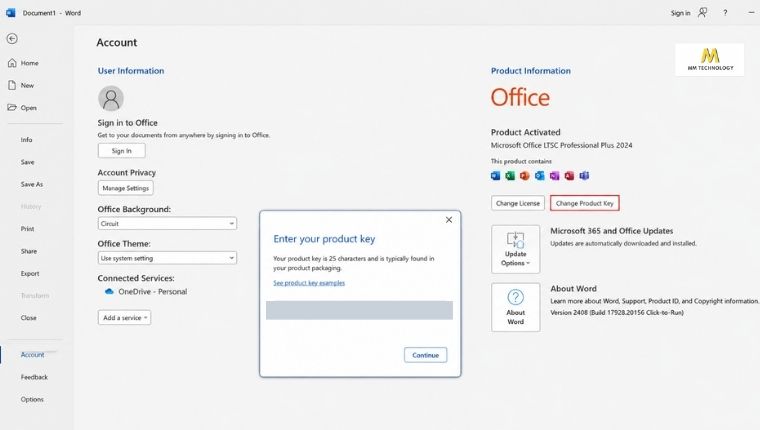Open See product key examples link
This screenshot has height=430, width=760.
click(309, 283)
